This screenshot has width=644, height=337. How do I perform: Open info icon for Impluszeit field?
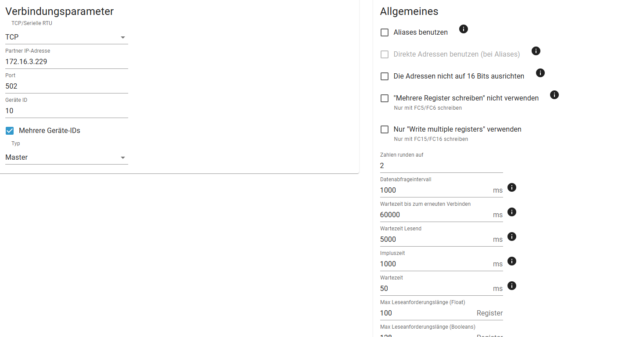click(x=511, y=261)
